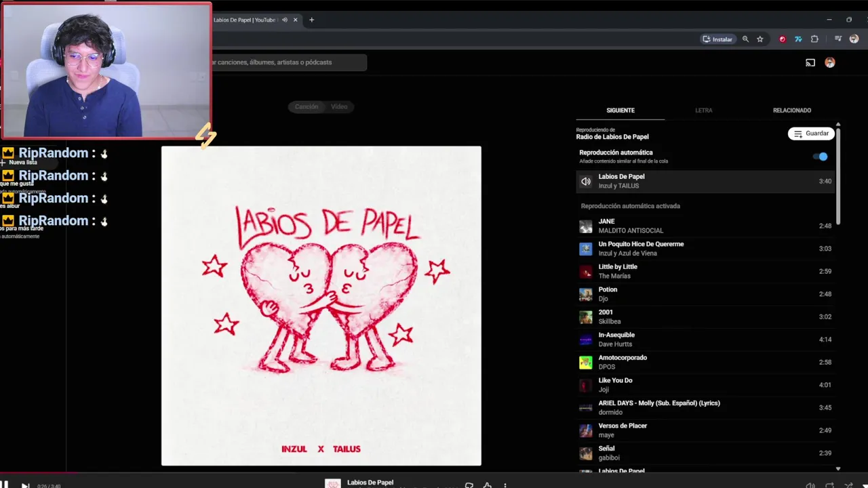The width and height of the screenshot is (868, 488).
Task: Open the Extensions puzzle-piece menu
Action: click(814, 39)
